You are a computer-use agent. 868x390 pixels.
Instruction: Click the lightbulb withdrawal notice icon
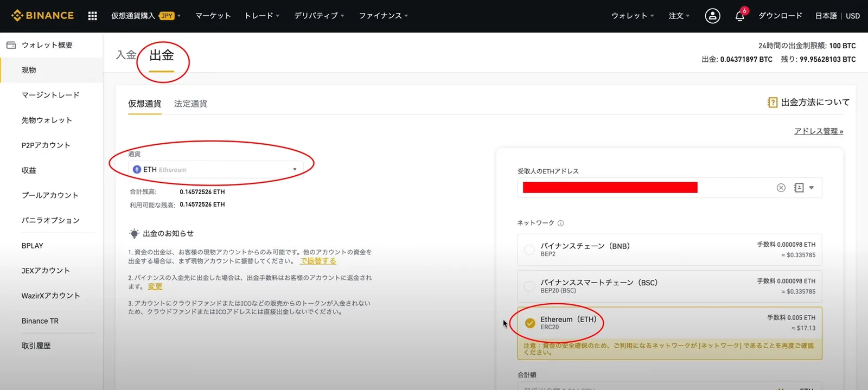pyautogui.click(x=134, y=234)
